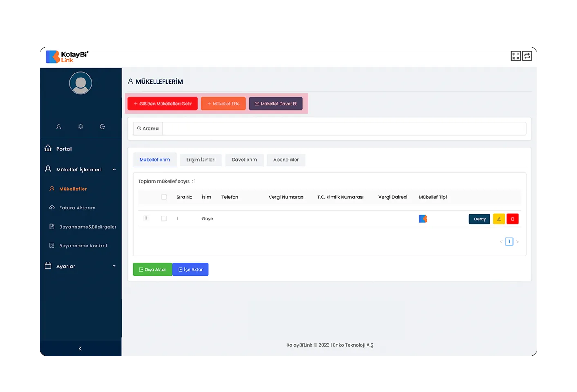Switch to Erişim İzinleri tab
Image resolution: width=577 pixels, height=392 pixels.
tap(201, 160)
